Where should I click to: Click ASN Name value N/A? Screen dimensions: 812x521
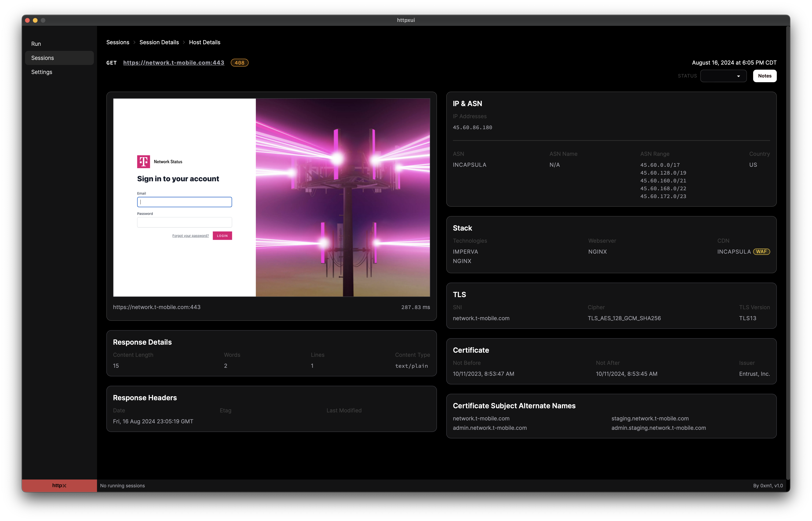coord(554,165)
